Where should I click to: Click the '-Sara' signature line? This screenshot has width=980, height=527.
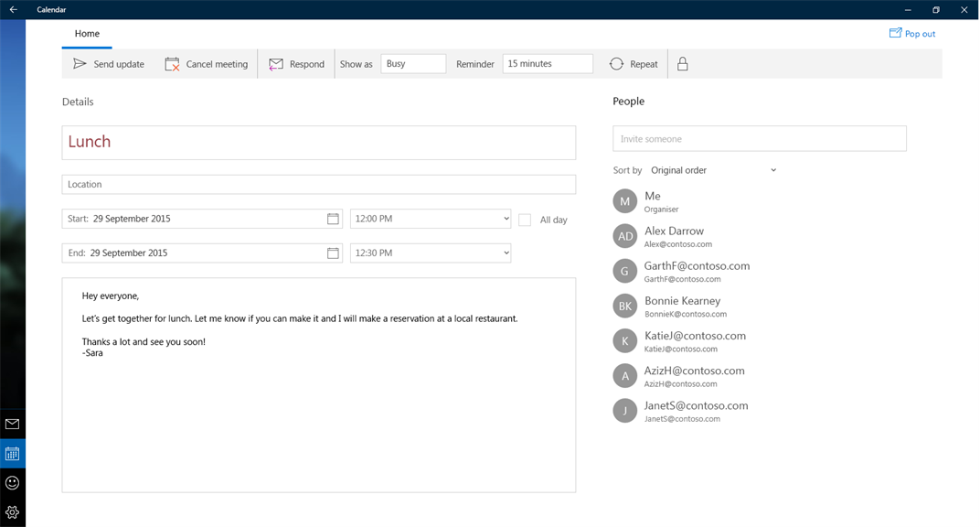click(x=92, y=353)
